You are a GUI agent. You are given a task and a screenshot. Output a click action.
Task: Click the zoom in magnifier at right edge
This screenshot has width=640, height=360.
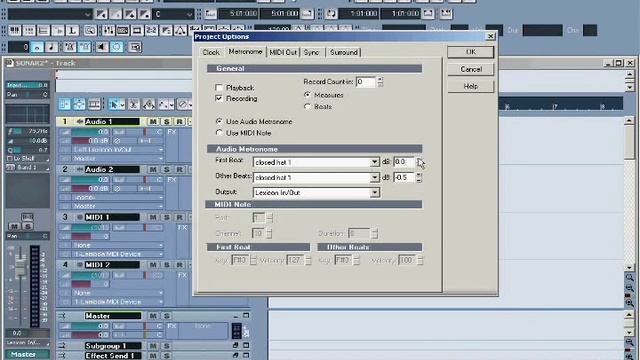tap(629, 303)
